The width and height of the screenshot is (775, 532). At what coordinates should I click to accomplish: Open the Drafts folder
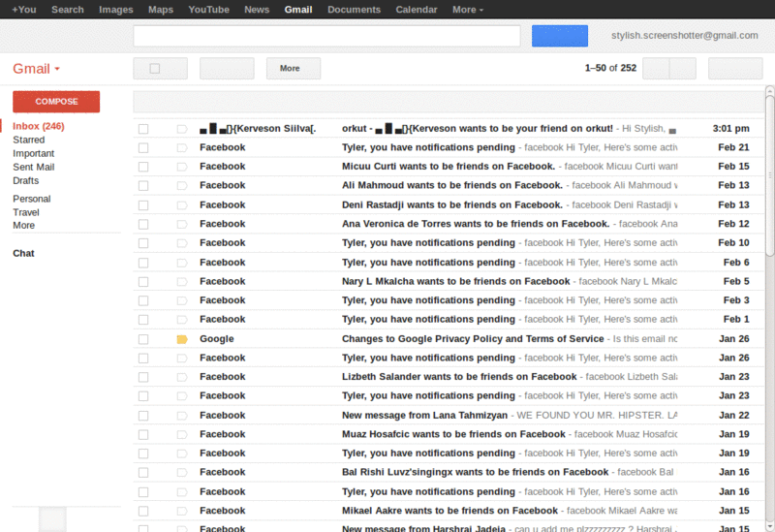click(26, 180)
